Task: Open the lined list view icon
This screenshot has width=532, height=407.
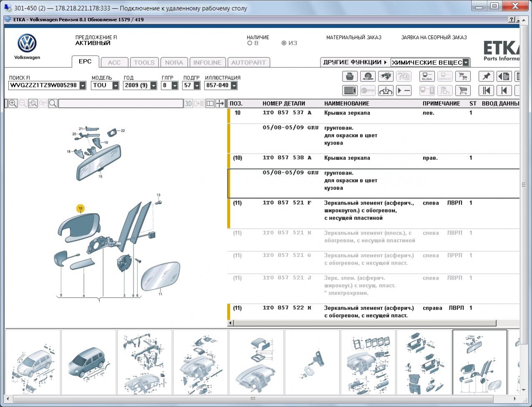Action: point(350,91)
